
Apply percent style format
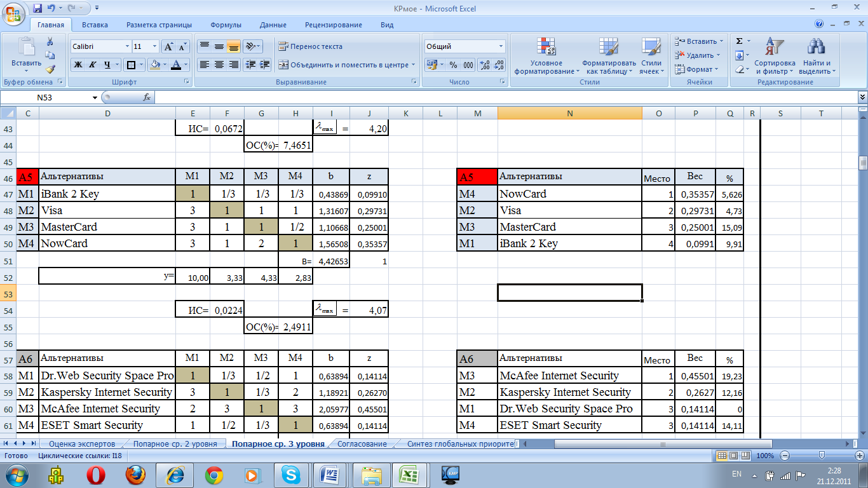point(453,65)
